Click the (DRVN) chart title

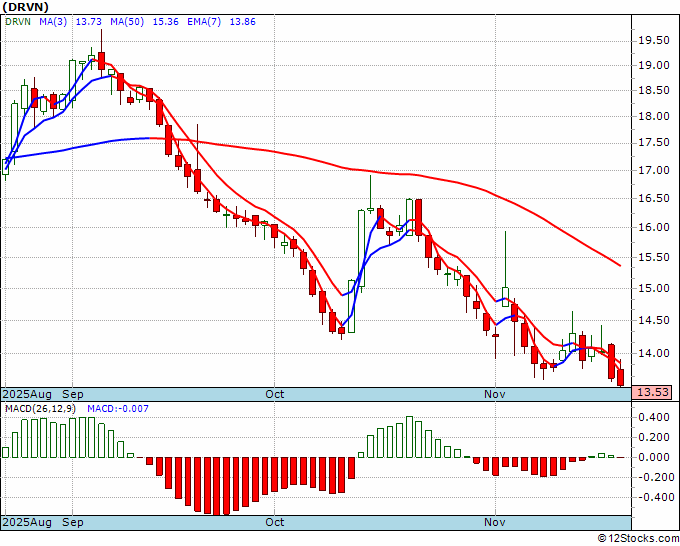tap(26, 7)
